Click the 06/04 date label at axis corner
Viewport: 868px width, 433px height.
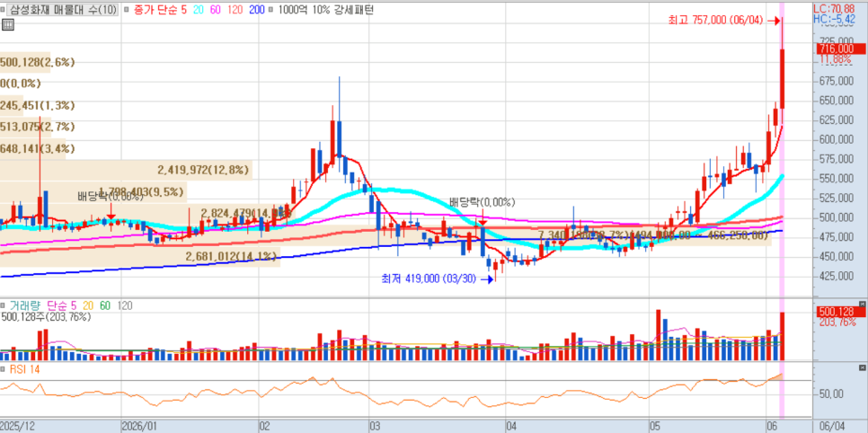[832, 427]
